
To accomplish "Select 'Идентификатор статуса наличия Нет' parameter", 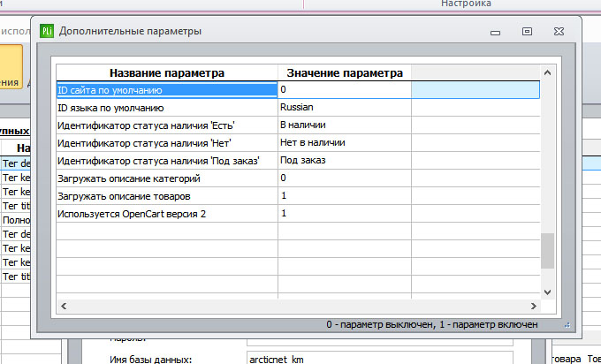I will (x=167, y=143).
